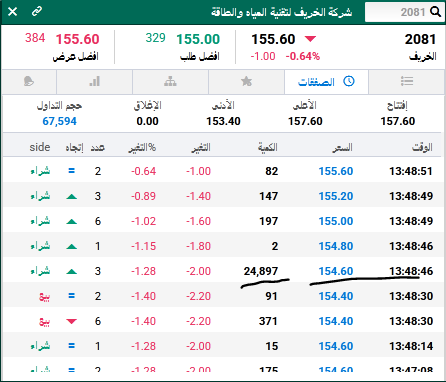Click price 155.20 in trades list
Image resolution: width=446 pixels, height=382 pixels.
[x=336, y=196]
